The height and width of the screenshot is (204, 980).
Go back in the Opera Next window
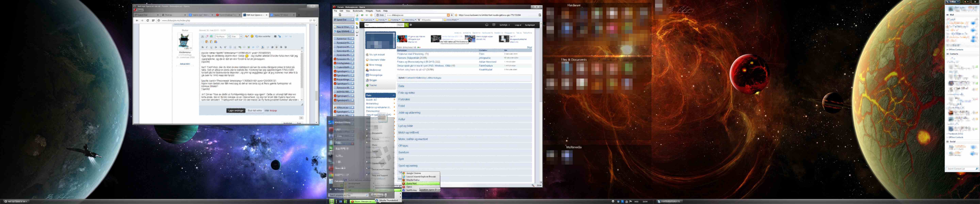coord(137,21)
